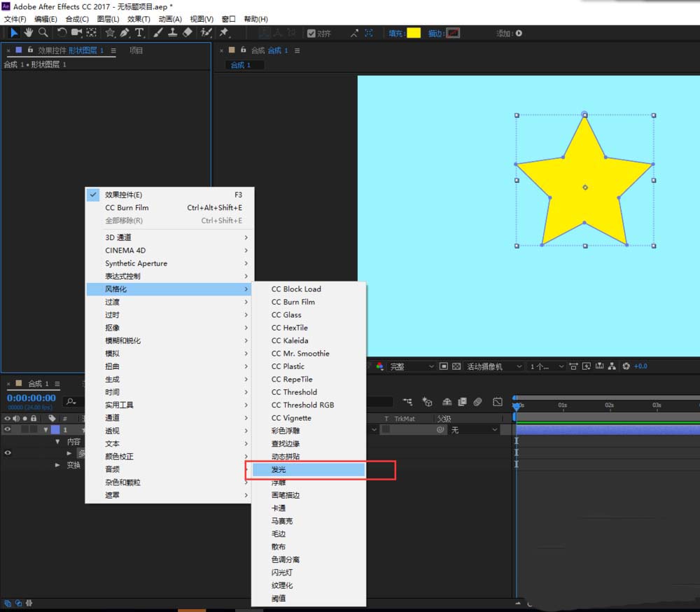Uncheck 效果控件(E) in the menu

pyautogui.click(x=123, y=195)
